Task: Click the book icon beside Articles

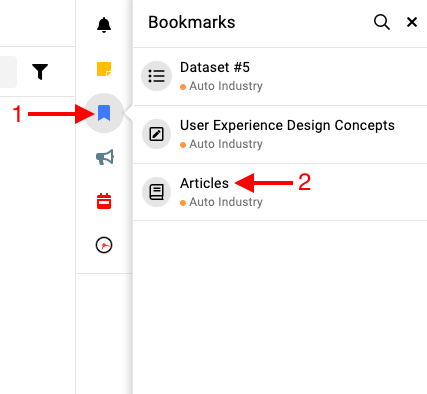Action: [x=156, y=192]
